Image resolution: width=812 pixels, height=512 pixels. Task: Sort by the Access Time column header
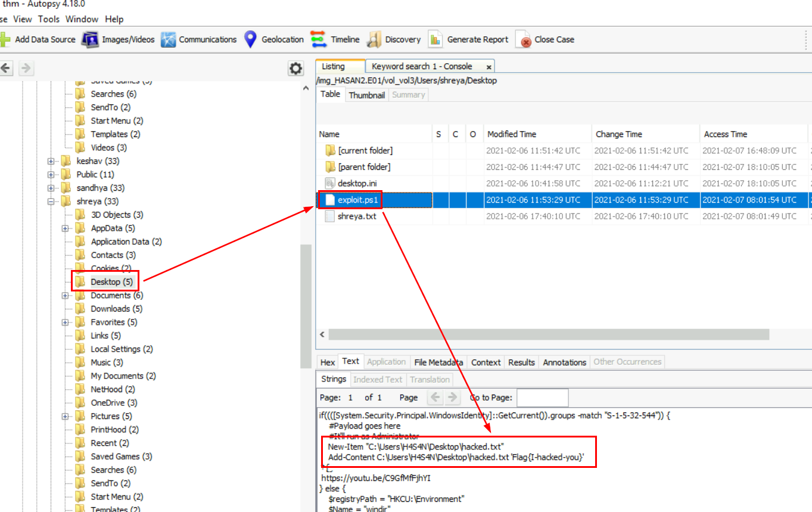(x=754, y=134)
